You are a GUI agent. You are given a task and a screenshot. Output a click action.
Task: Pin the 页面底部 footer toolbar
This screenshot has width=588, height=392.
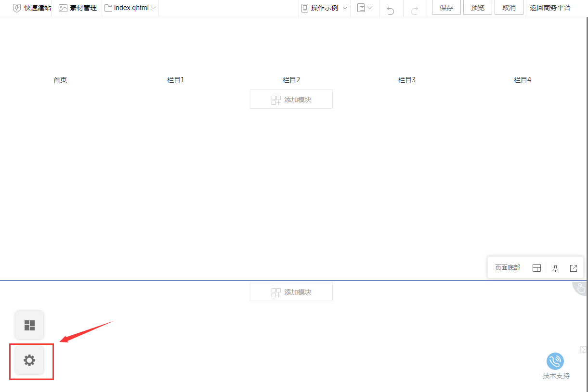click(x=555, y=268)
